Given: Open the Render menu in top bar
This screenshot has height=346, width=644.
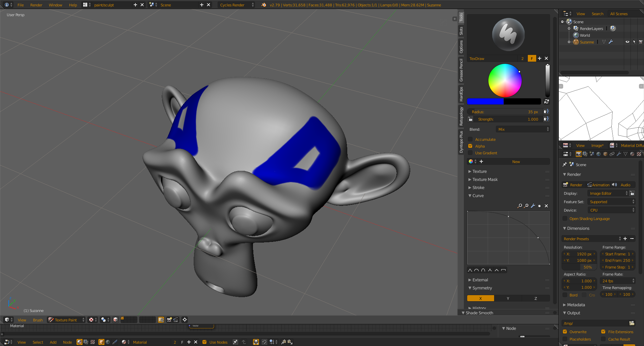Looking at the screenshot, I should point(36,5).
